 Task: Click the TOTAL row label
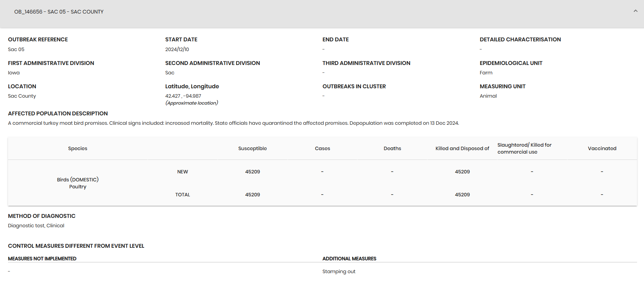click(182, 195)
